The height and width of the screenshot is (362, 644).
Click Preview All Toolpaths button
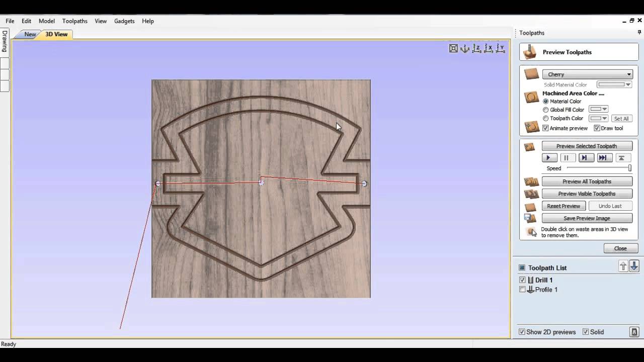pyautogui.click(x=587, y=182)
